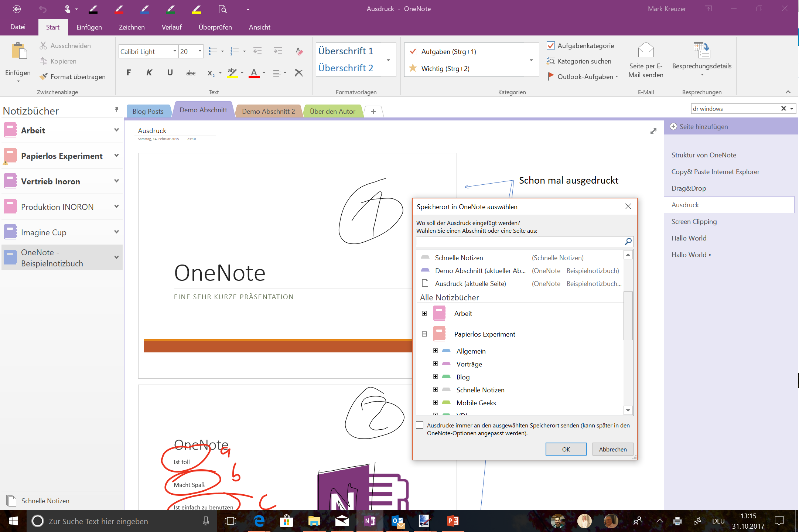Click the Format übertragen paintbrush icon
799x532 pixels.
44,76
